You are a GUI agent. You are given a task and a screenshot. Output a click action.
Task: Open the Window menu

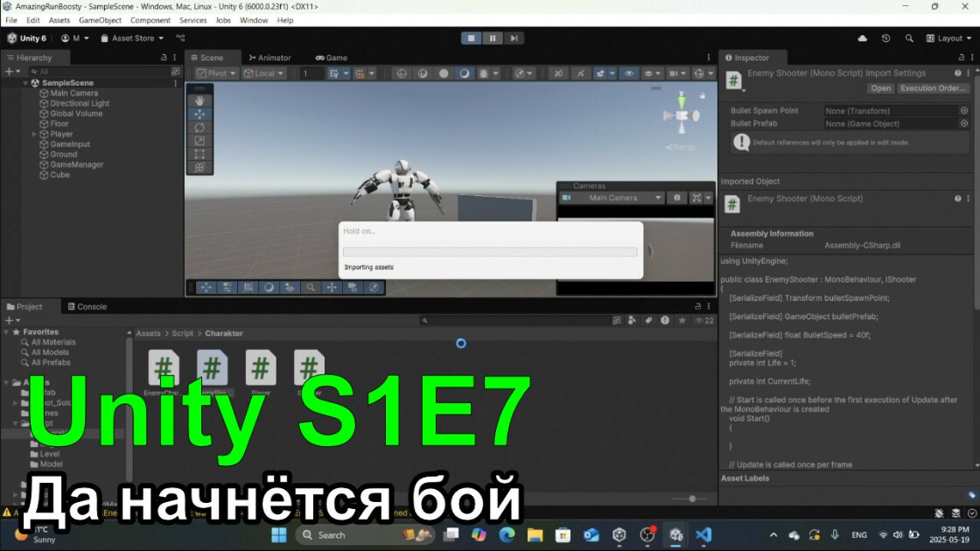click(254, 21)
